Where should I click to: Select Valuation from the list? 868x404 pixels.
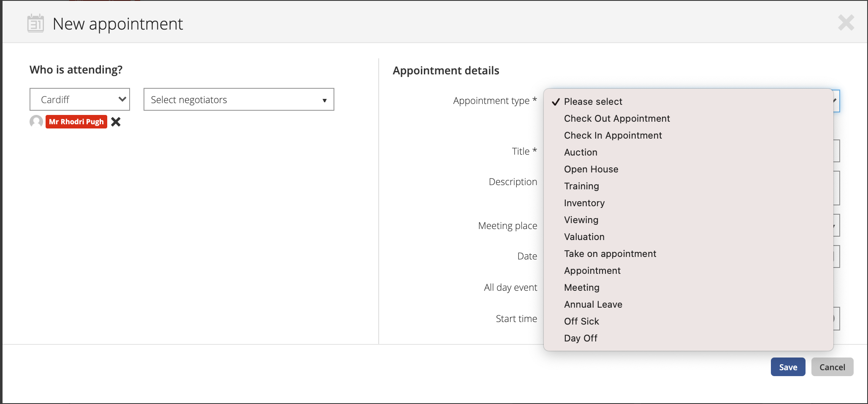(689, 237)
